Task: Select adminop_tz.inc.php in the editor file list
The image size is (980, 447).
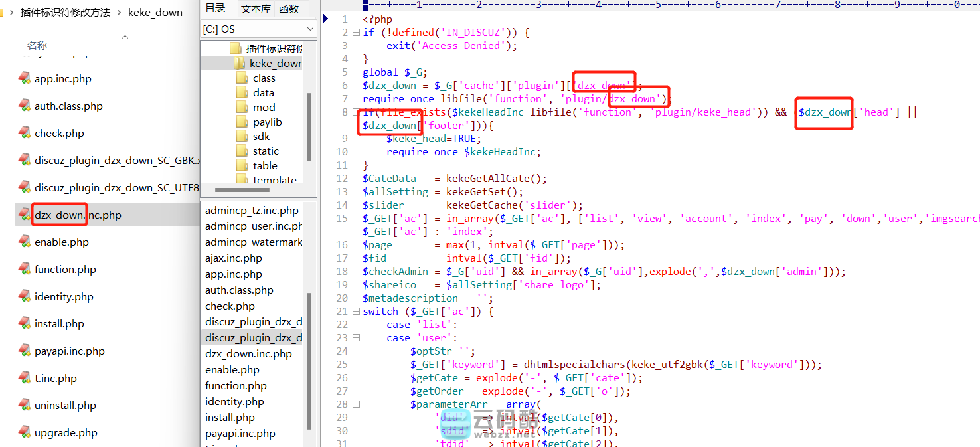Action: tap(252, 211)
